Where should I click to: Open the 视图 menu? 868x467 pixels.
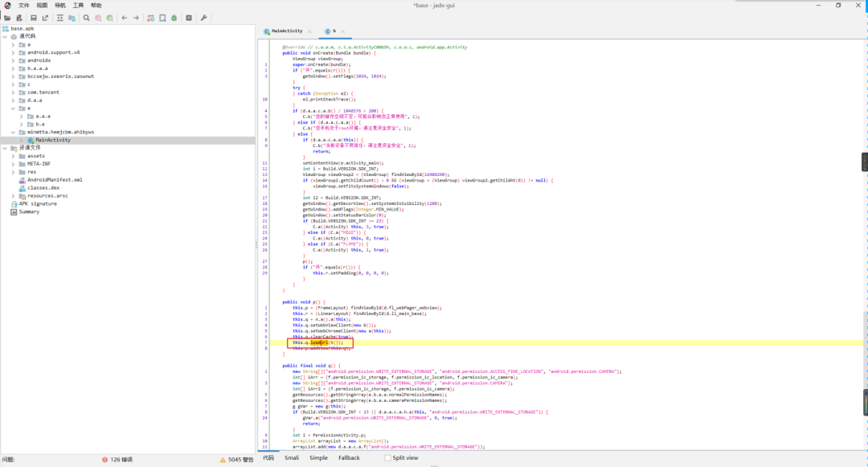click(42, 6)
